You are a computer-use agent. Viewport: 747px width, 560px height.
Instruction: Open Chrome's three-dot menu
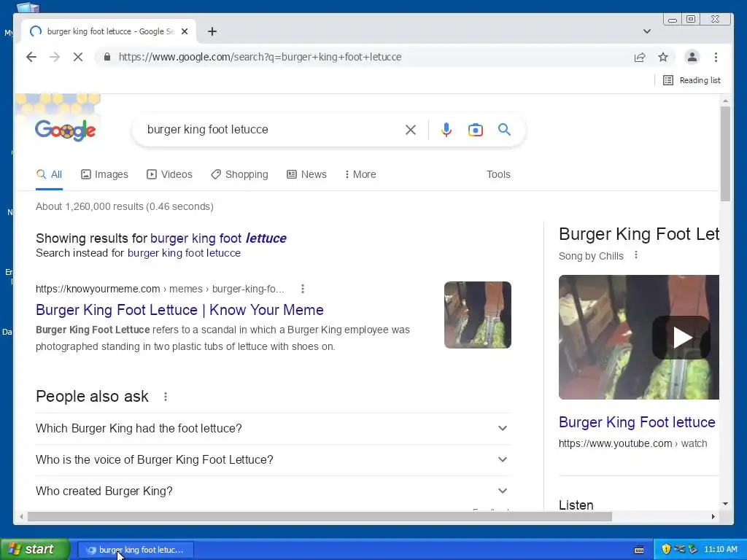pos(716,57)
